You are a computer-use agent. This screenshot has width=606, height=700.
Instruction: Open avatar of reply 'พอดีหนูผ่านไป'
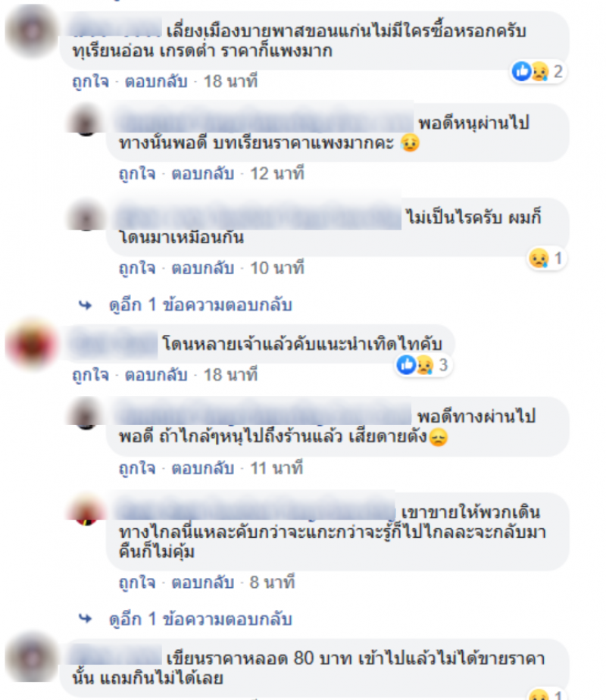click(x=86, y=121)
